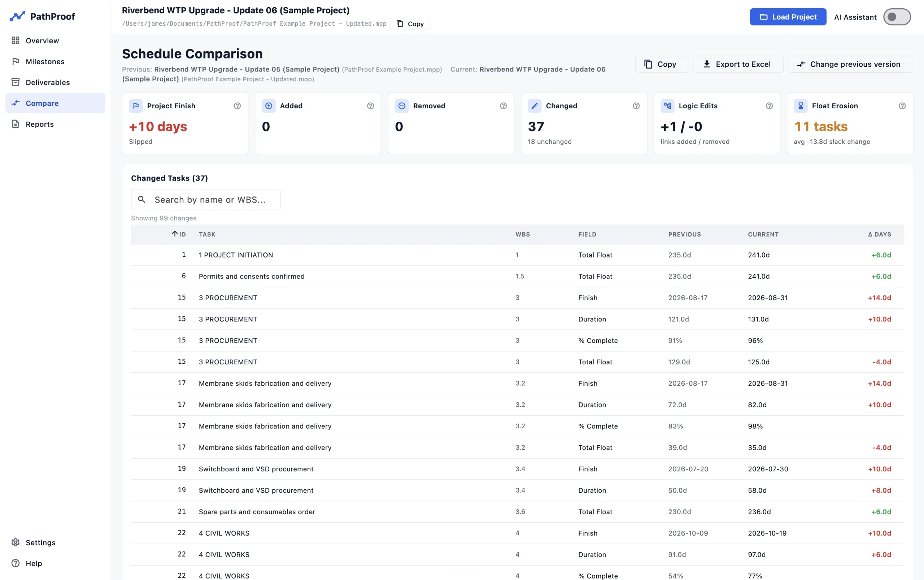Viewport: 924px width, 580px height.
Task: Sort by the TASK column header
Action: [207, 234]
